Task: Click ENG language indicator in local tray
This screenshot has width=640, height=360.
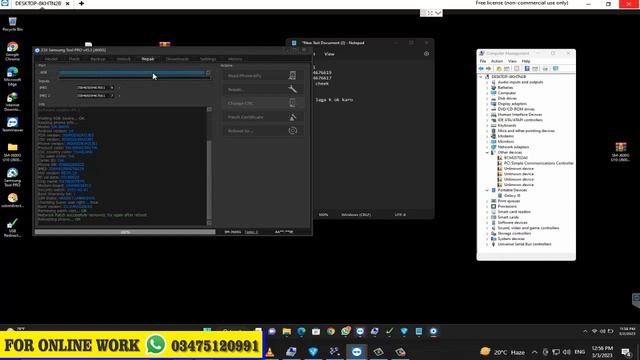Action: point(580,352)
